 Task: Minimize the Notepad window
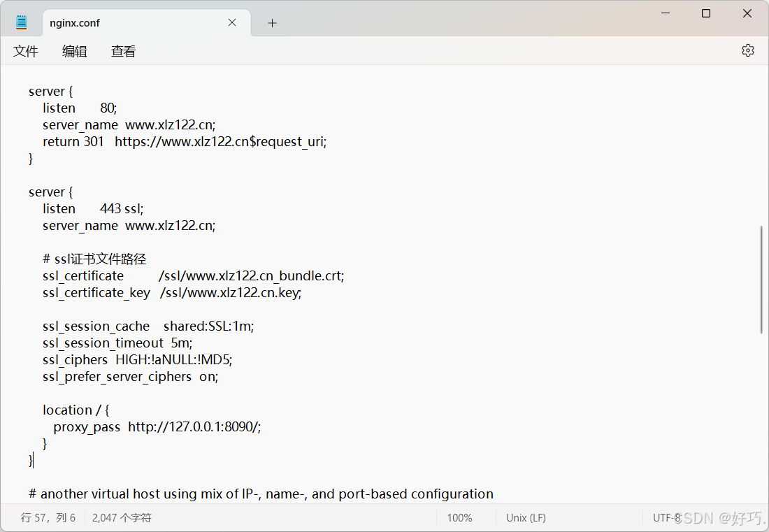(666, 13)
